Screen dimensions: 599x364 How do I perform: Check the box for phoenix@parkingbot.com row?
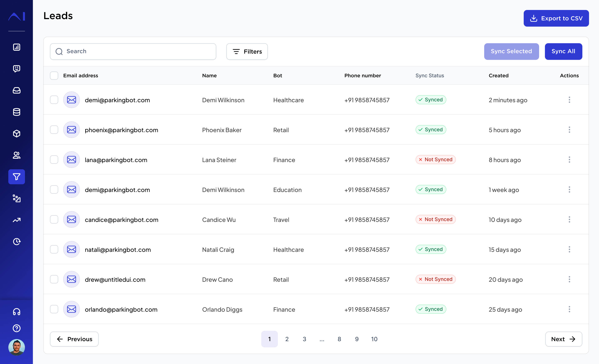tap(54, 130)
